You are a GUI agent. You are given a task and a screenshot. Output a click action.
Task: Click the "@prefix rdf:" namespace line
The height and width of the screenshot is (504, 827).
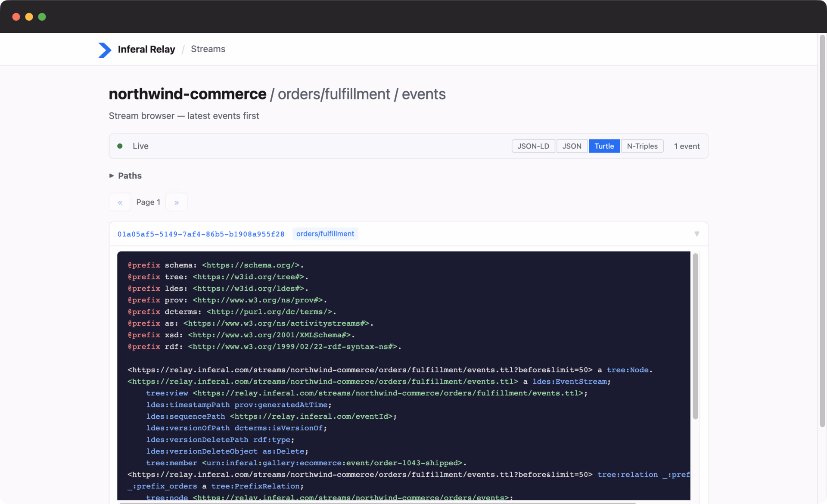point(264,347)
